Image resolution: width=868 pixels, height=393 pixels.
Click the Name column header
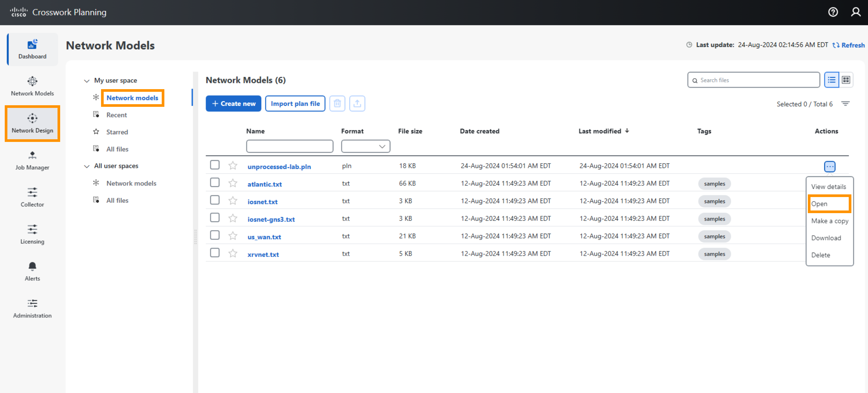coord(255,131)
